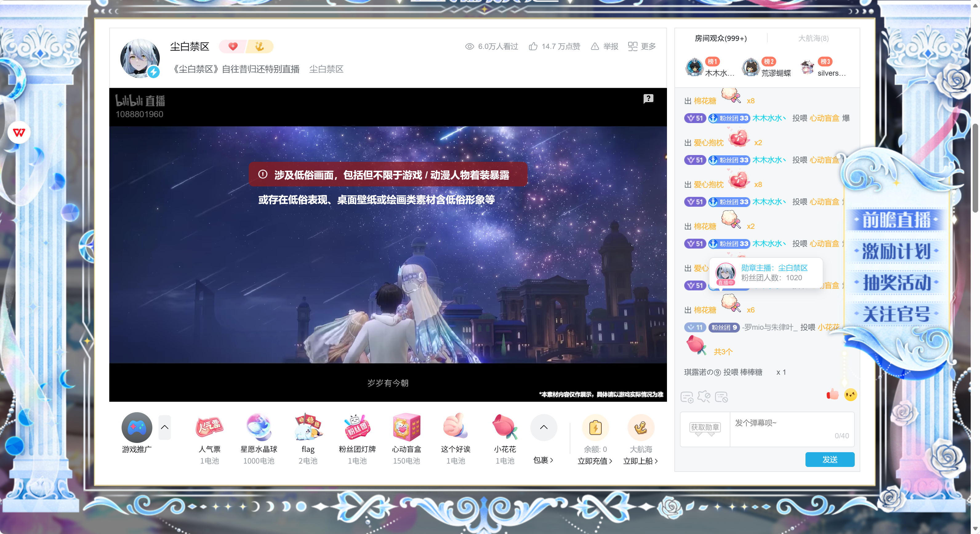Click the pink heart fan badge next to 尘白禁区

click(x=233, y=46)
